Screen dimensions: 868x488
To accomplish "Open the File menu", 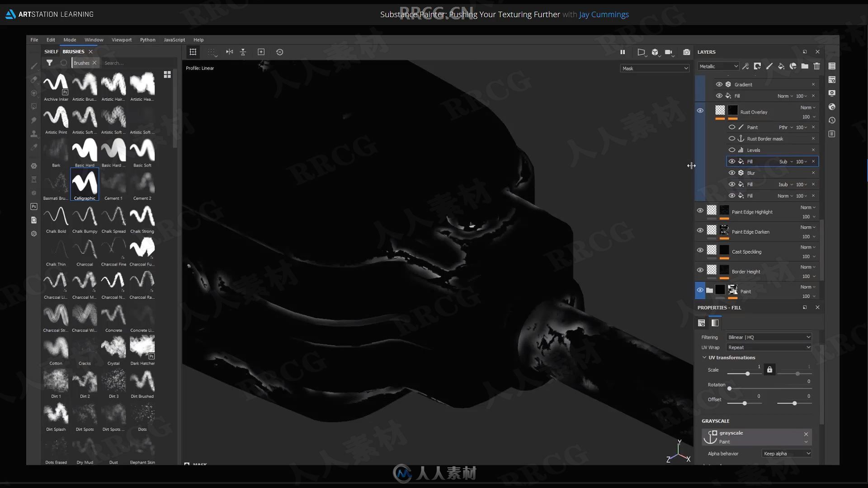I will pos(34,40).
